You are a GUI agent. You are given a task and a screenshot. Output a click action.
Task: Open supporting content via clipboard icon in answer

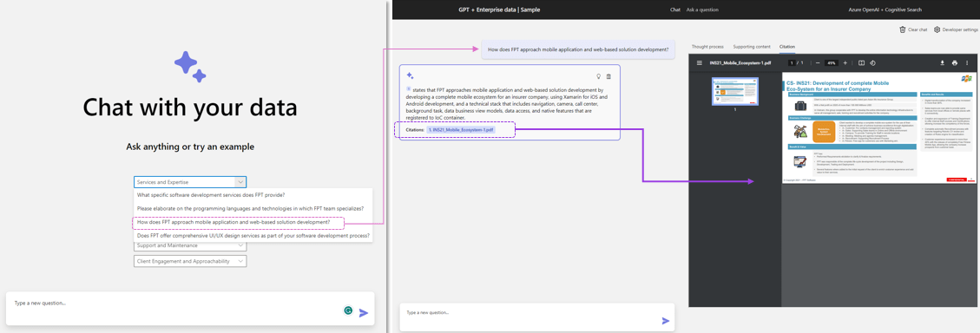tap(608, 76)
